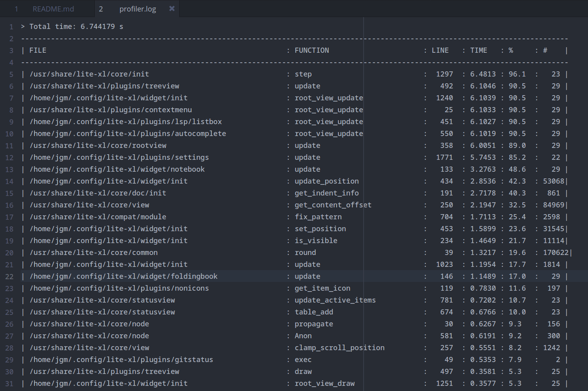
Task: Click the is_visible function name
Action: tap(316, 241)
